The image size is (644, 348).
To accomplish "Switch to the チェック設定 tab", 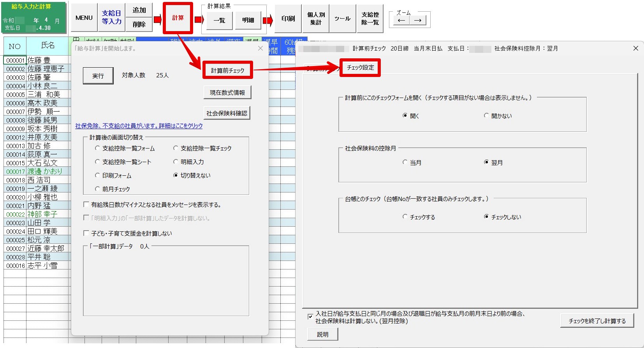I will tap(360, 68).
